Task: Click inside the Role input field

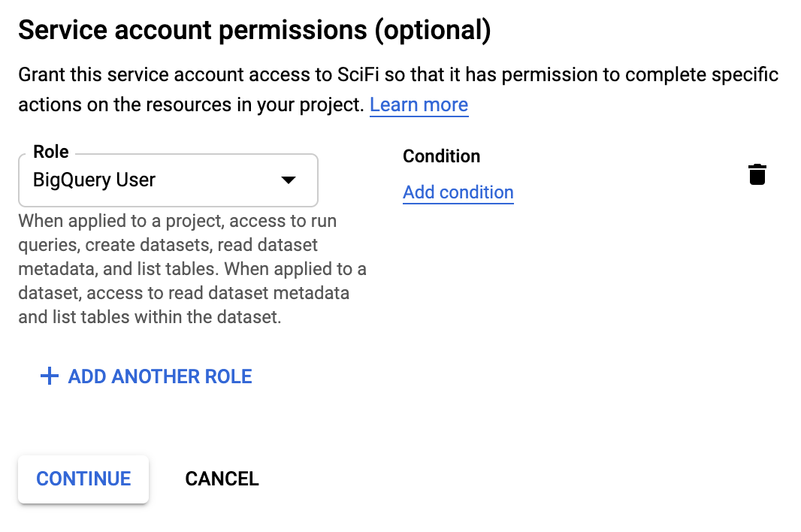Action: 135,180
